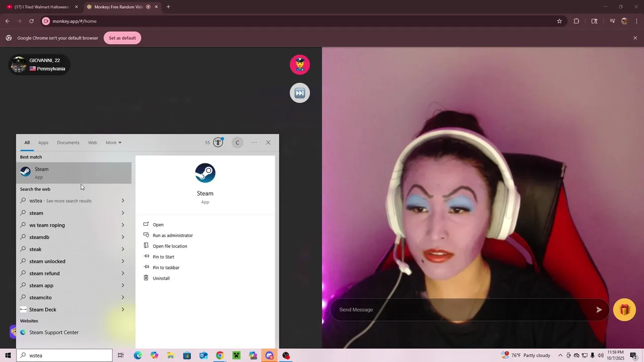
Task: Click the large Steam logo in preview pane
Action: coord(205,173)
